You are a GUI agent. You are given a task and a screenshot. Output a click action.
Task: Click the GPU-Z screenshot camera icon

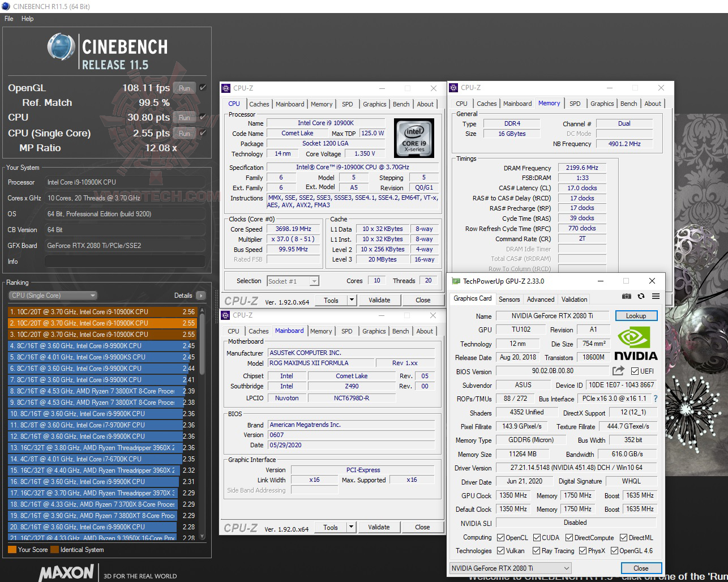(626, 296)
